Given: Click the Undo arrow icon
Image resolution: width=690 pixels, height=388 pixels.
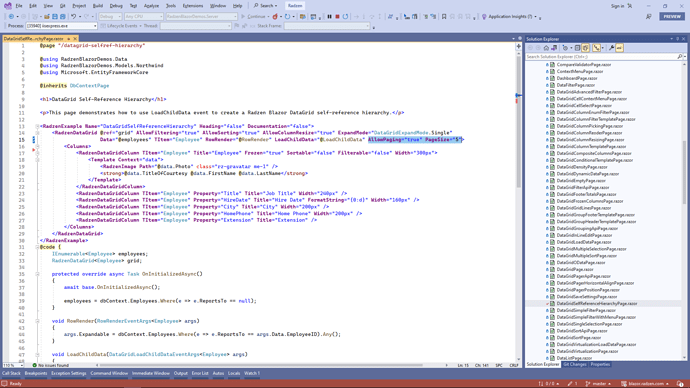Looking at the screenshot, I should [x=73, y=17].
